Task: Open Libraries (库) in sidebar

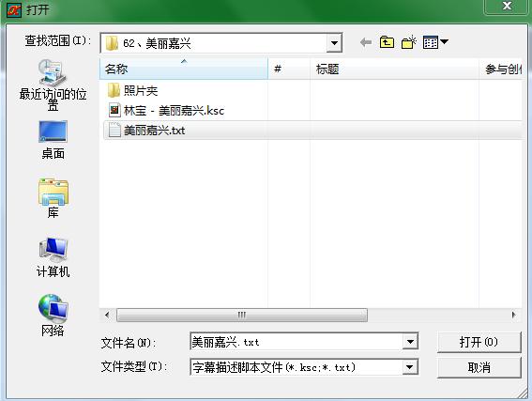Action: [53, 198]
